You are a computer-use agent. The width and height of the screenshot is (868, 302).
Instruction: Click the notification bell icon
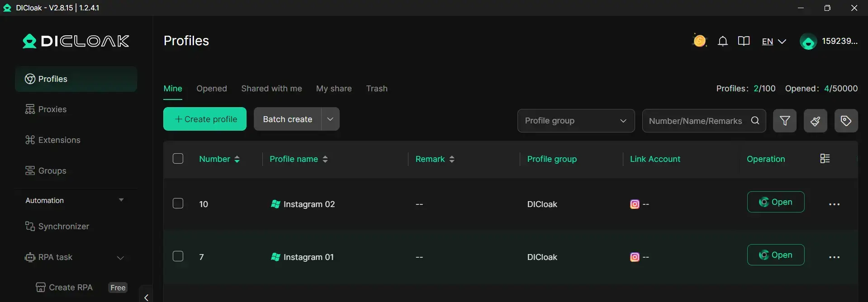[x=723, y=42]
